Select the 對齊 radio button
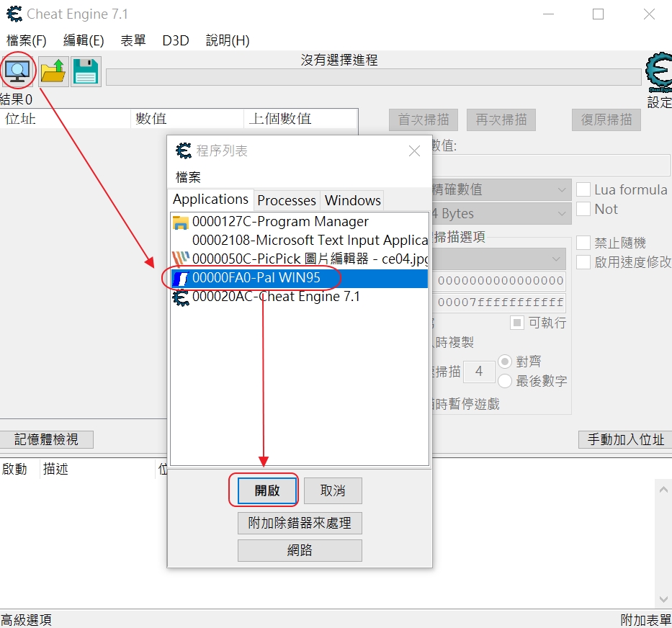672x628 pixels. (505, 362)
